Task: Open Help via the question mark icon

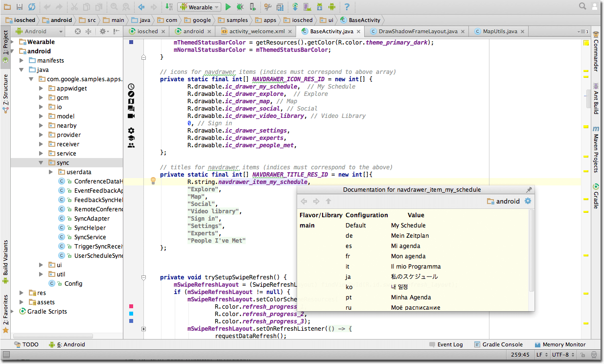Action: point(347,7)
